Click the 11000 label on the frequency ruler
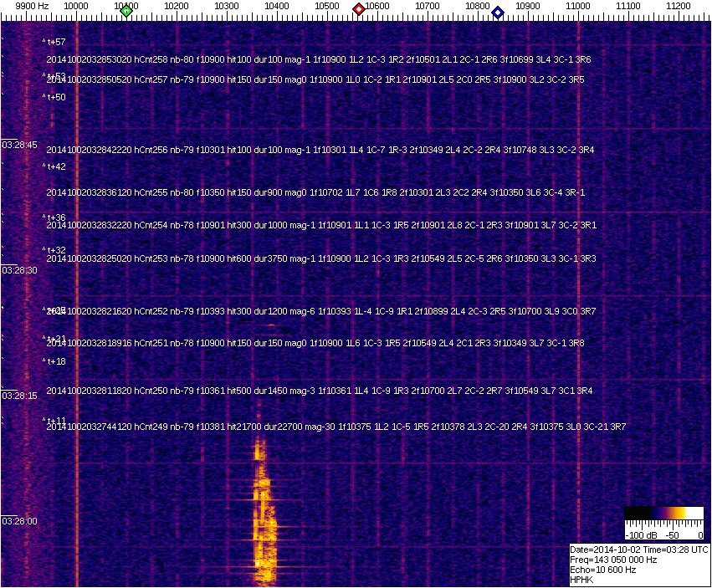Screen dimensions: 712x588 tap(578, 5)
